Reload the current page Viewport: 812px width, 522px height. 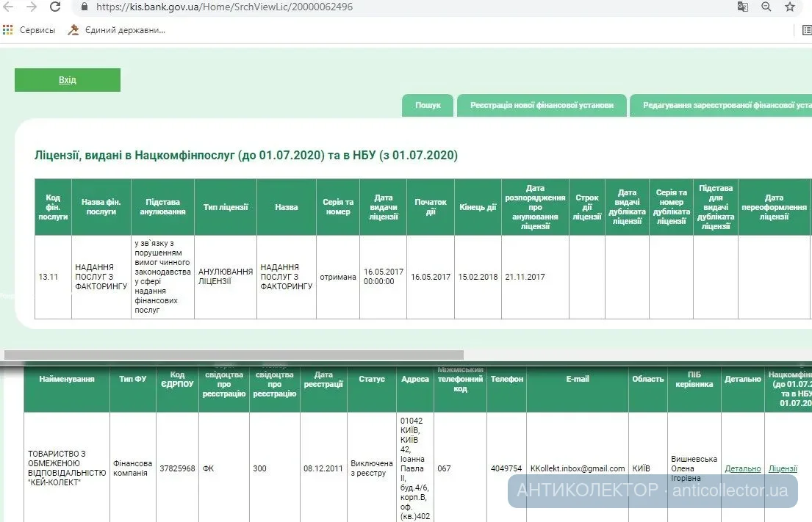tap(55, 7)
